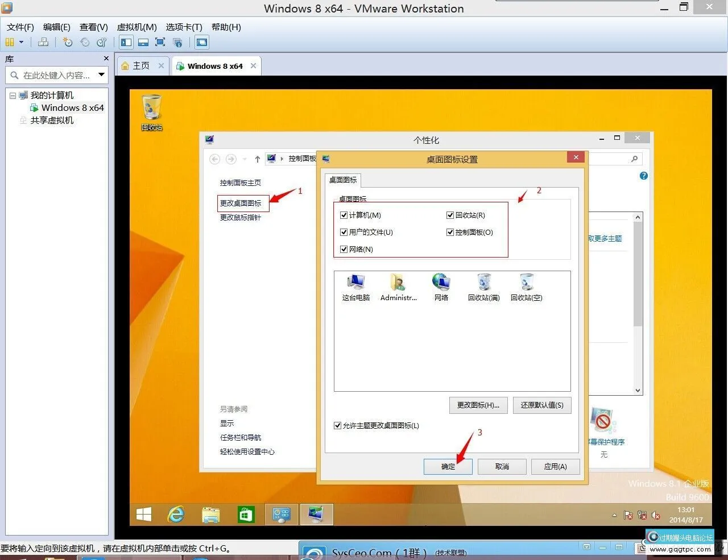Viewport: 728px width, 560px height.
Task: Click the help question mark icon
Action: tap(643, 176)
